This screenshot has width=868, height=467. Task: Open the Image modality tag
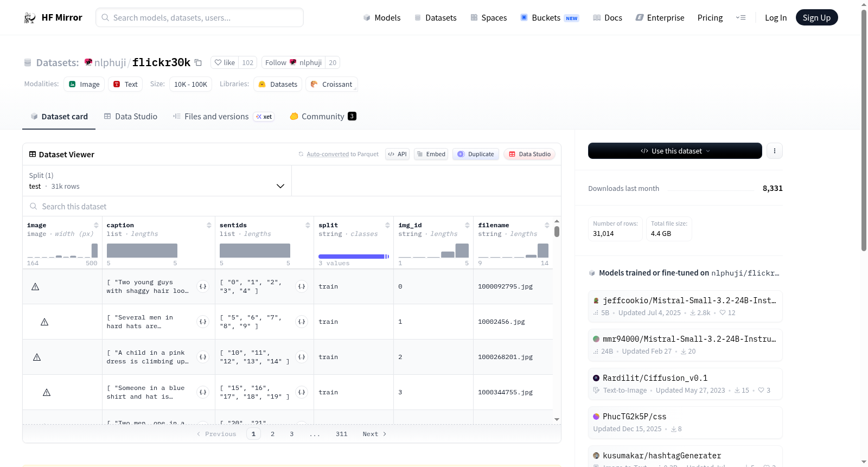tap(84, 84)
